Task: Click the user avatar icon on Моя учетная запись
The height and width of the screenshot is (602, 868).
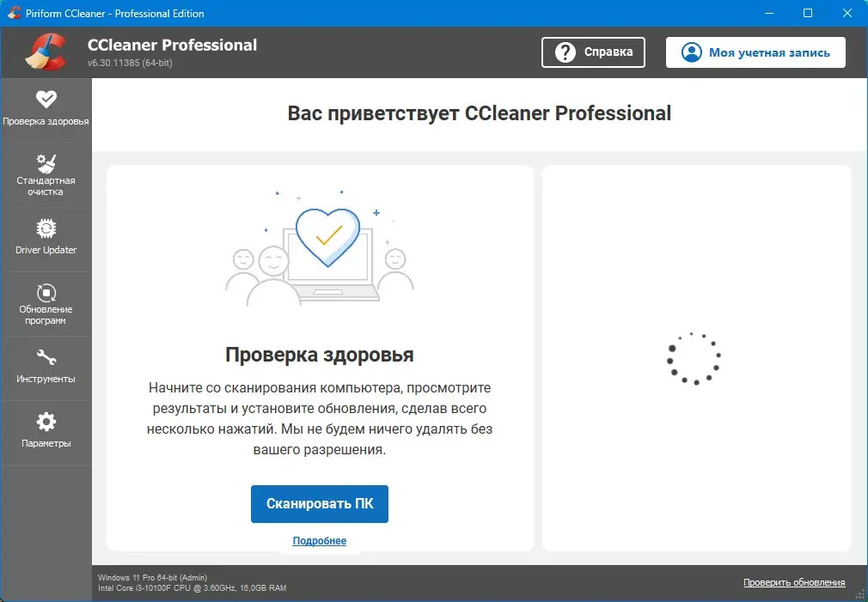Action: point(690,52)
